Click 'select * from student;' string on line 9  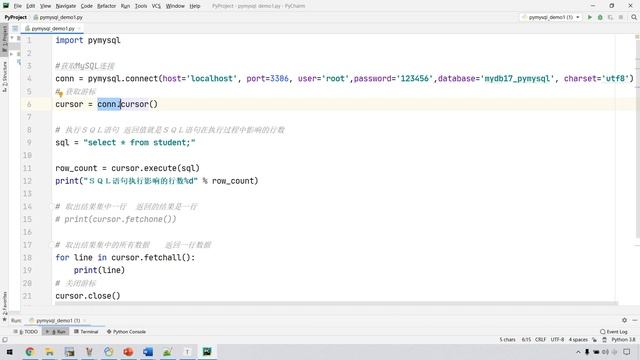(139, 142)
